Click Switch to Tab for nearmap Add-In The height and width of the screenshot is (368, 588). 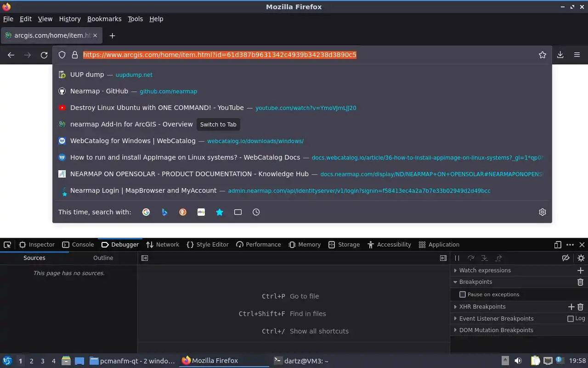pos(218,125)
